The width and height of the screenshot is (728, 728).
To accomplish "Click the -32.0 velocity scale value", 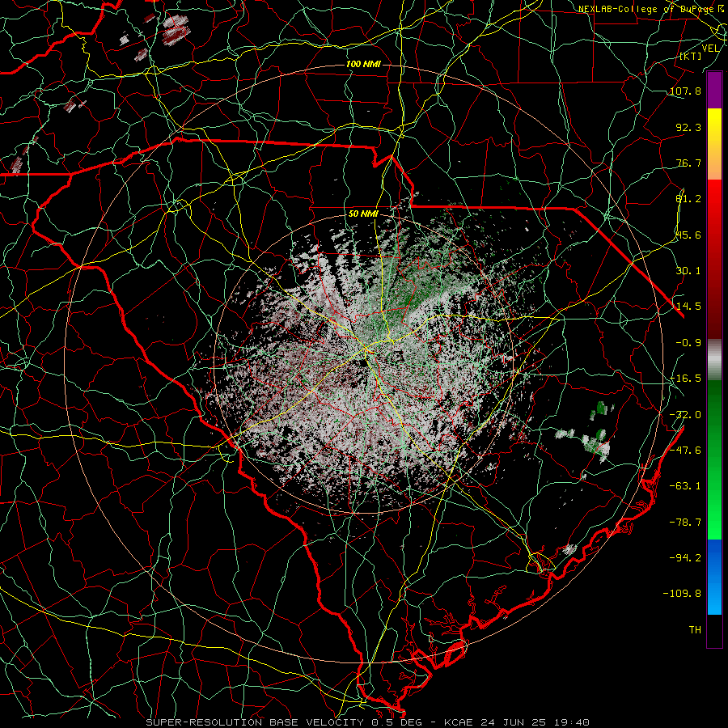I will click(x=685, y=415).
